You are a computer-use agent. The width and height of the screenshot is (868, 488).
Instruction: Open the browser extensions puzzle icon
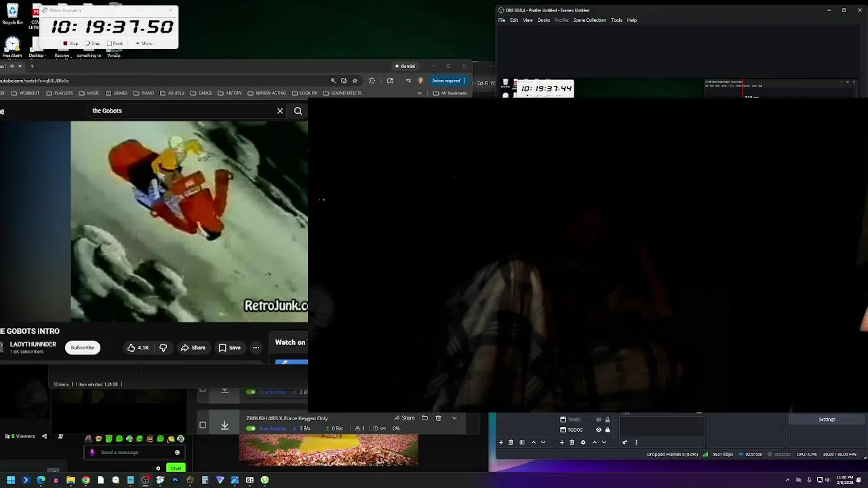(x=372, y=81)
